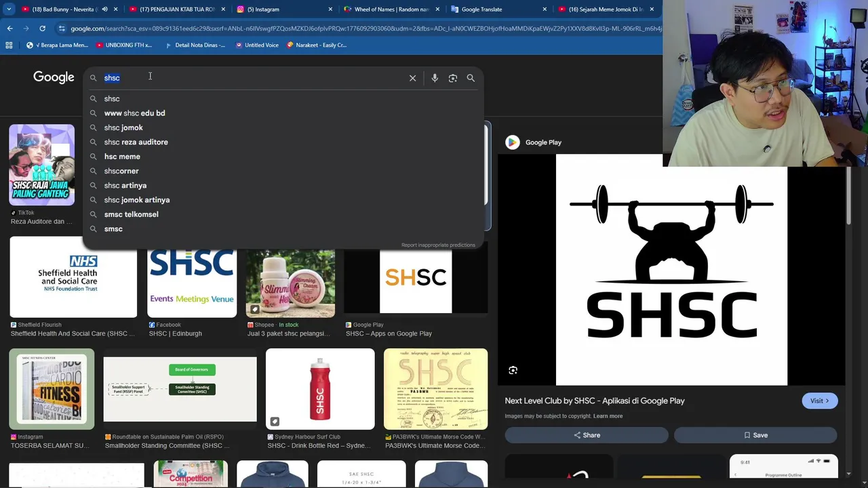Click the Lens search icon on the SHSC preview image
This screenshot has height=488, width=868.
point(513,370)
